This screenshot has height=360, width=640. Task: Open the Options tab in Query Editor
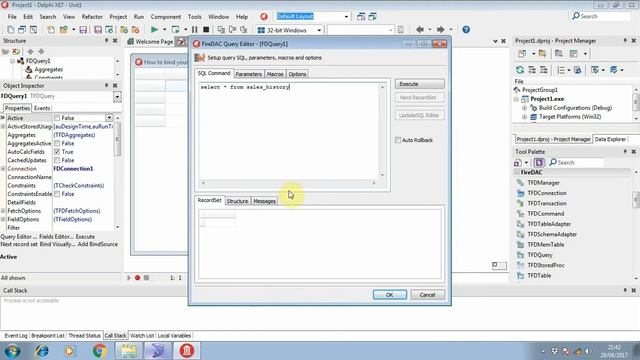pyautogui.click(x=297, y=74)
